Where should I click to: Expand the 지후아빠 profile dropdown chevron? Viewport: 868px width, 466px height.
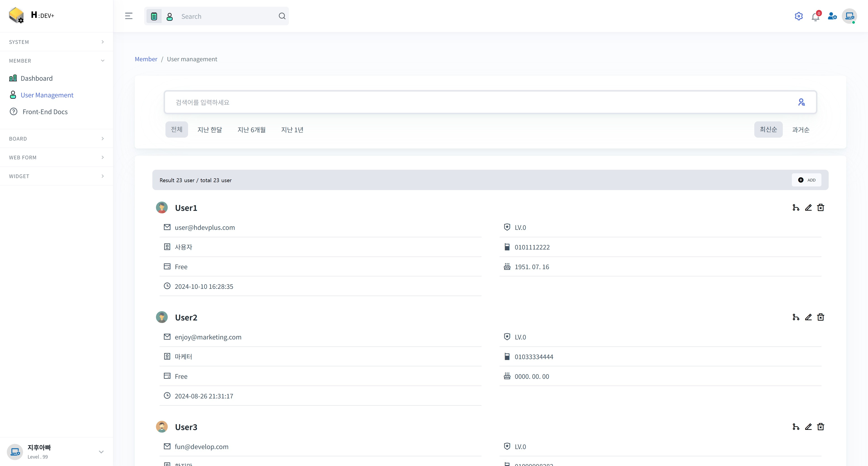tap(101, 452)
